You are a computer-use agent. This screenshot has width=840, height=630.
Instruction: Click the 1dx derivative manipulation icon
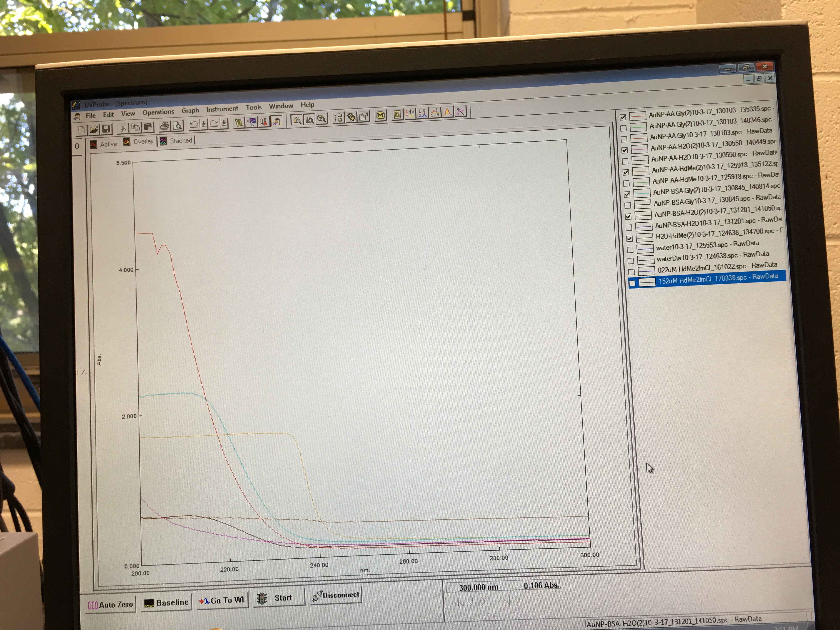[x=410, y=114]
